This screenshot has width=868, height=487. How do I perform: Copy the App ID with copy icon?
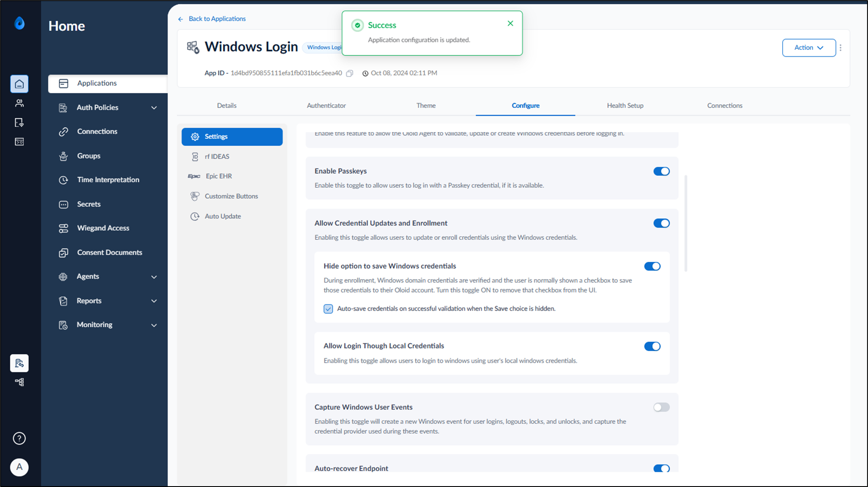(350, 73)
